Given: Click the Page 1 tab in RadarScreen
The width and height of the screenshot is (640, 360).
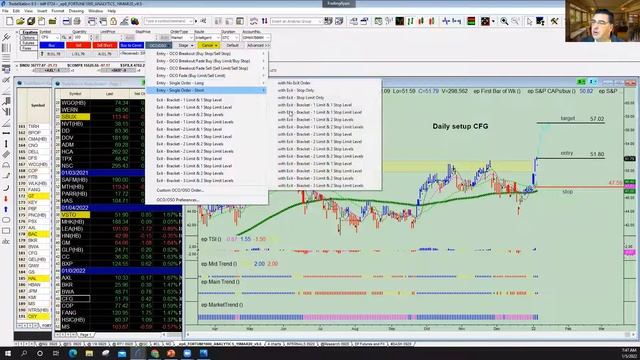Looking at the screenshot, I should tap(85, 335).
